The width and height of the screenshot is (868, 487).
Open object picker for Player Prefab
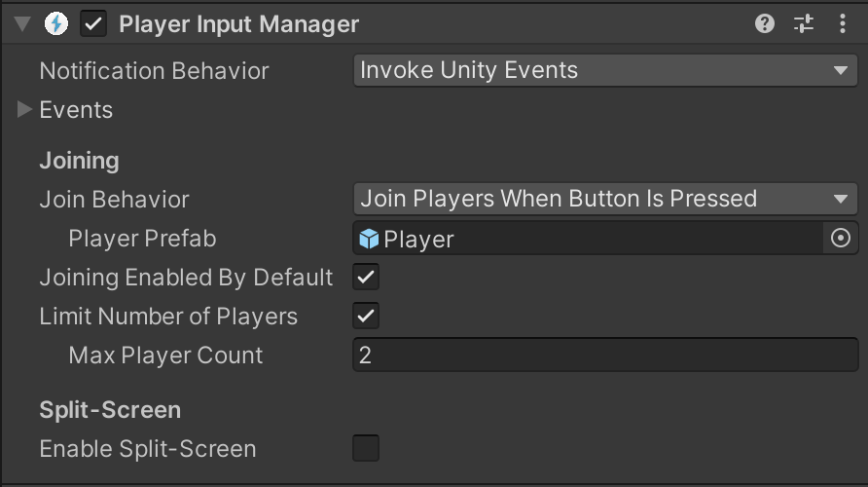pos(841,239)
